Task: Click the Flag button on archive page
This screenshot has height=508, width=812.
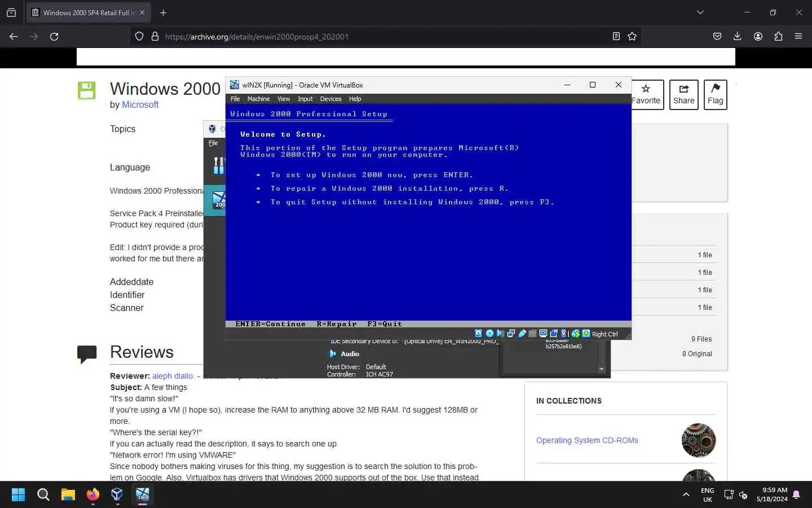Action: (x=716, y=95)
